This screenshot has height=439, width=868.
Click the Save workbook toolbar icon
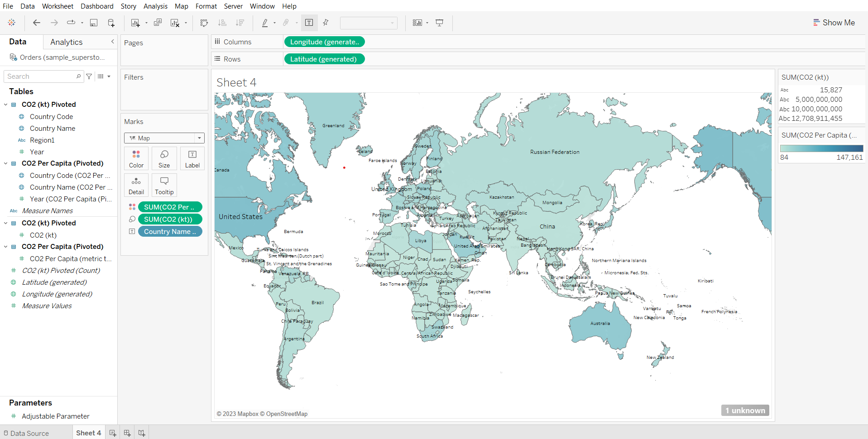pos(94,23)
